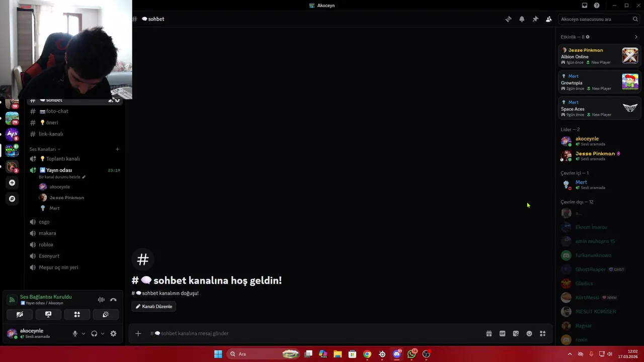The height and width of the screenshot is (362, 644).
Task: Select akoceynle in Yayın odası voice list
Action: [x=79, y=187]
